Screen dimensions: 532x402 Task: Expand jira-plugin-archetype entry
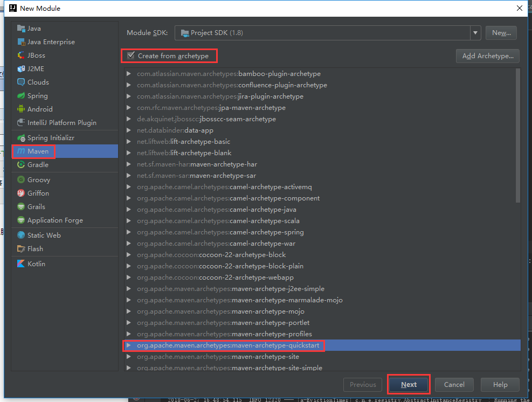pyautogui.click(x=129, y=96)
